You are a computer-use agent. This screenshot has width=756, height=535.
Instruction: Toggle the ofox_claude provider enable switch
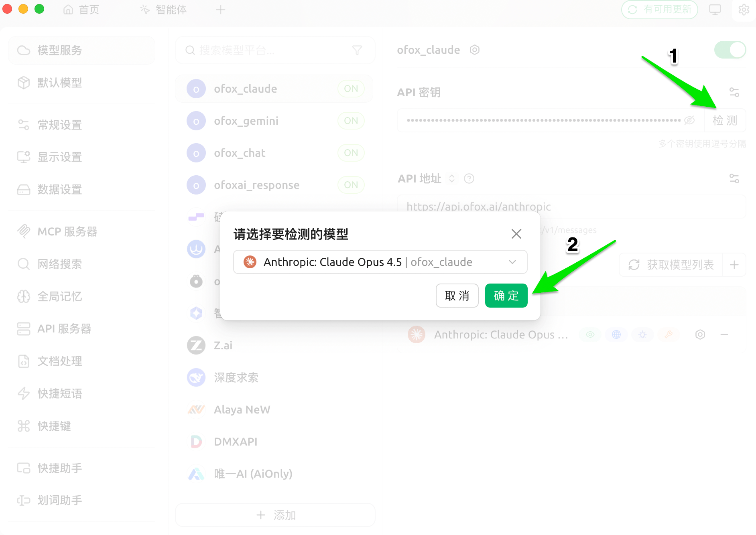pos(730,50)
